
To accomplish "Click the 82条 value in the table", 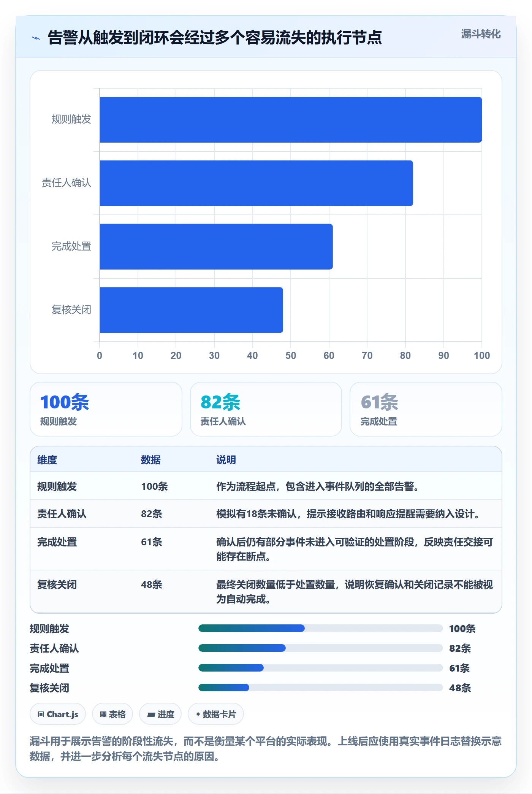I will pyautogui.click(x=152, y=514).
